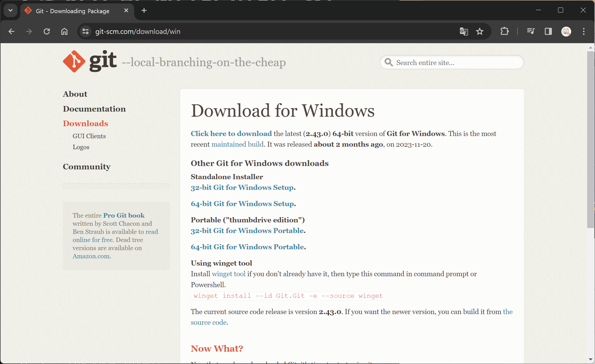
Task: Focus the Search entire site field
Action: (452, 62)
